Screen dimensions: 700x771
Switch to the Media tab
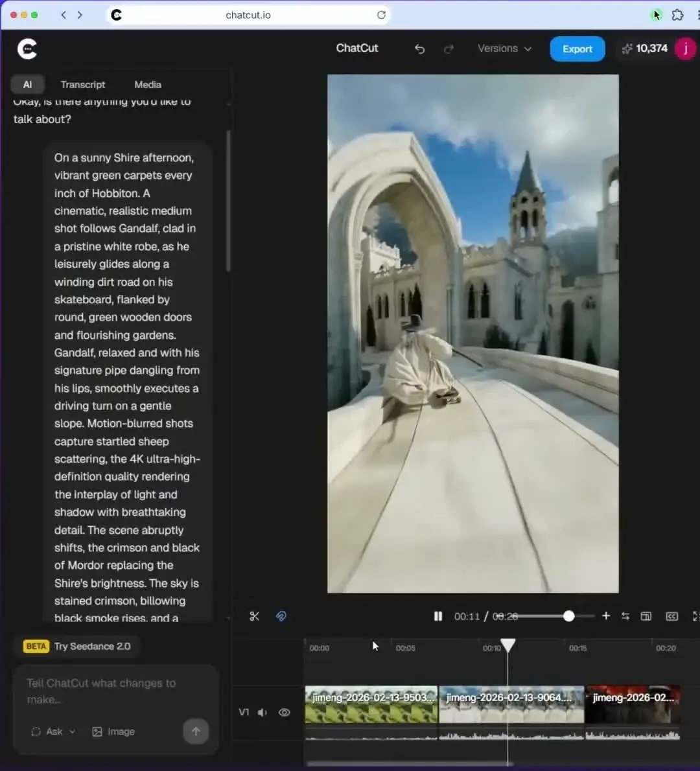[148, 85]
